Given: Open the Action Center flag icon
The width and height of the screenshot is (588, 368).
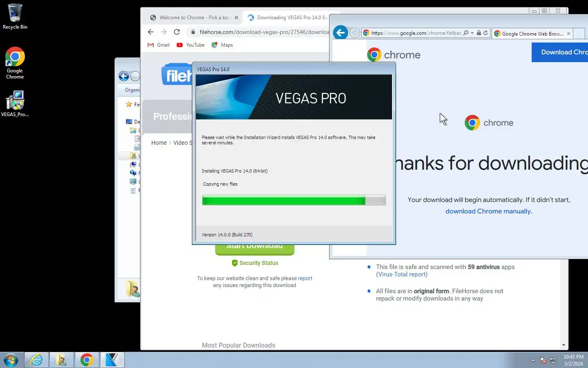Looking at the screenshot, I should tap(543, 360).
